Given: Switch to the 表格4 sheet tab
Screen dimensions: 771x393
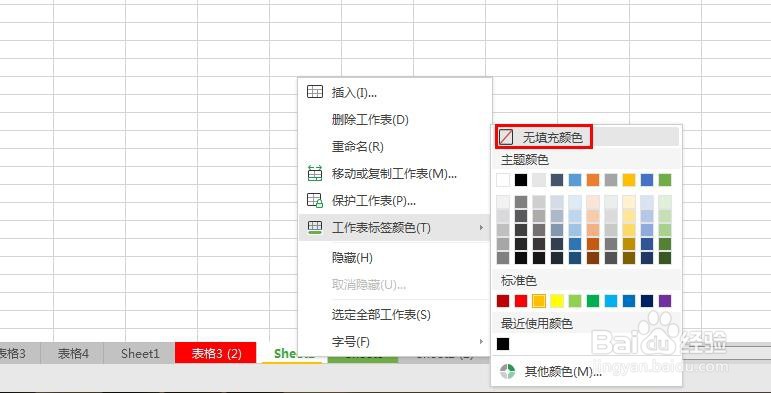Looking at the screenshot, I should [x=73, y=353].
